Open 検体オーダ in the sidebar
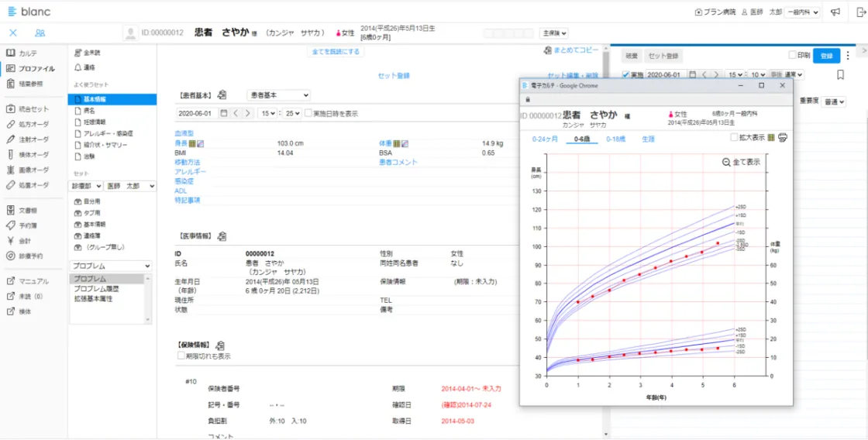 click(28, 154)
